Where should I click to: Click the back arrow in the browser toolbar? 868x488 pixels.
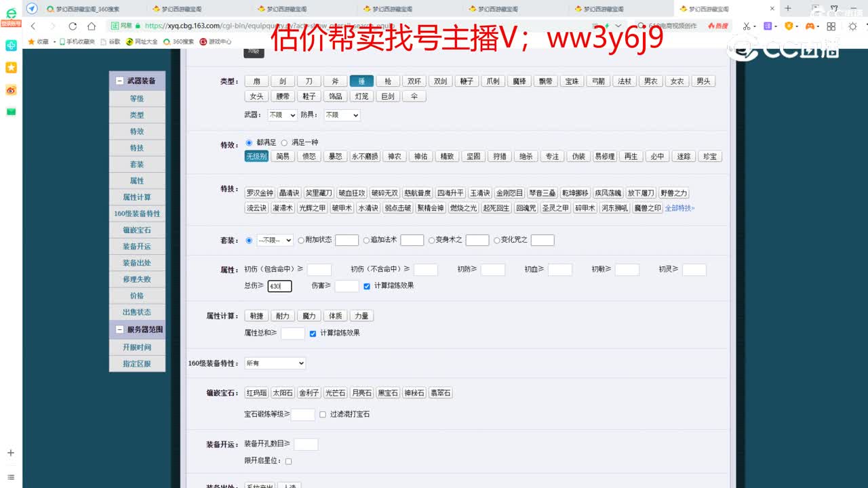pyautogui.click(x=33, y=26)
